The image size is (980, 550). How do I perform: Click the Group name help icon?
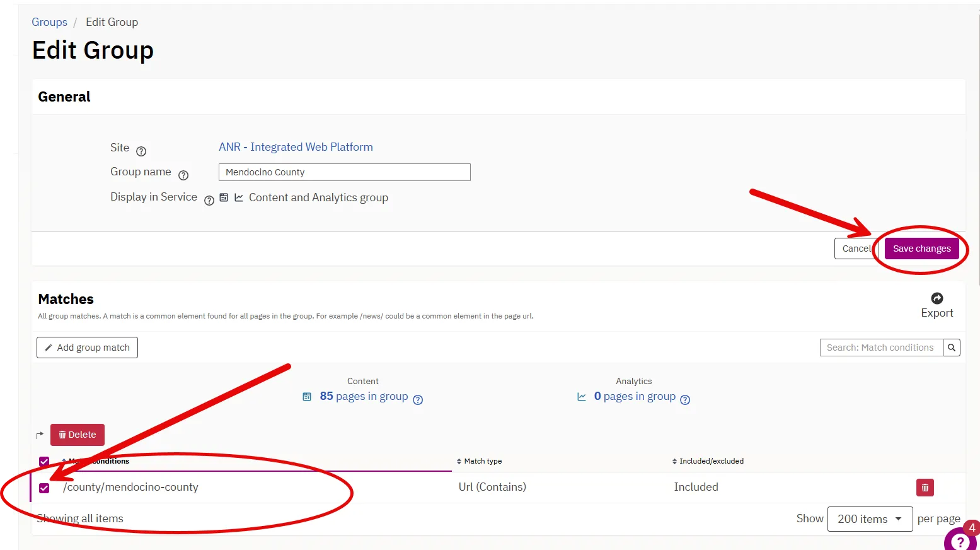183,175
